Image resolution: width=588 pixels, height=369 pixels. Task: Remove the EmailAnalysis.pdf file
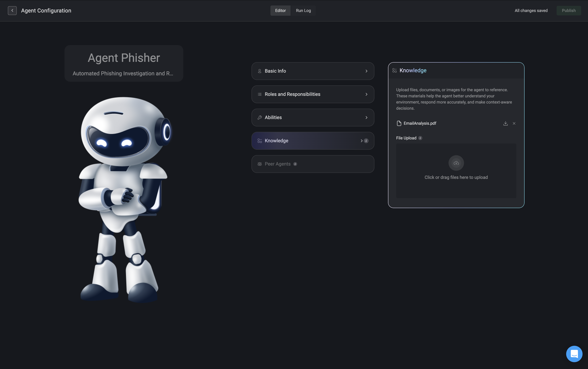pos(514,124)
